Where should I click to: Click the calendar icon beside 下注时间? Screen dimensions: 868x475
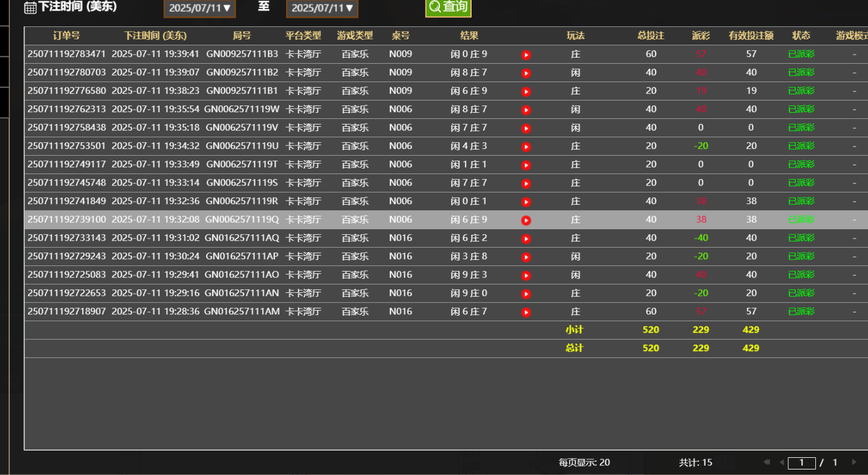click(30, 7)
